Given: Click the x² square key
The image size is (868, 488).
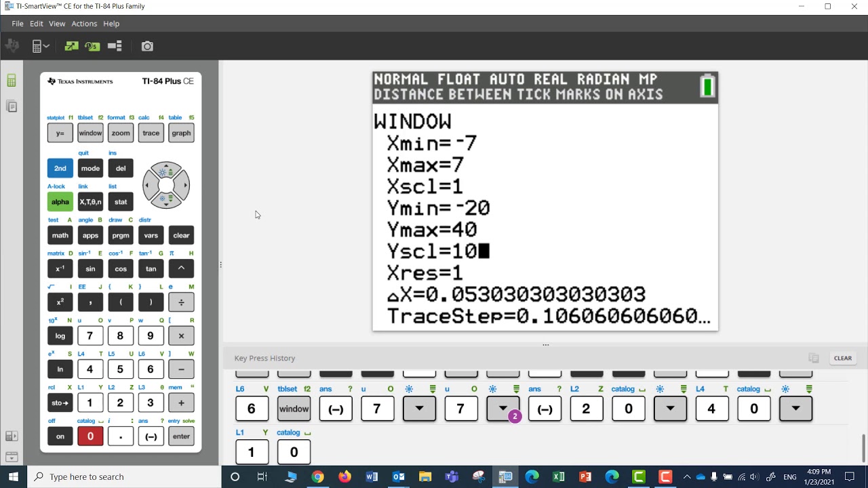Looking at the screenshot, I should click(x=60, y=302).
